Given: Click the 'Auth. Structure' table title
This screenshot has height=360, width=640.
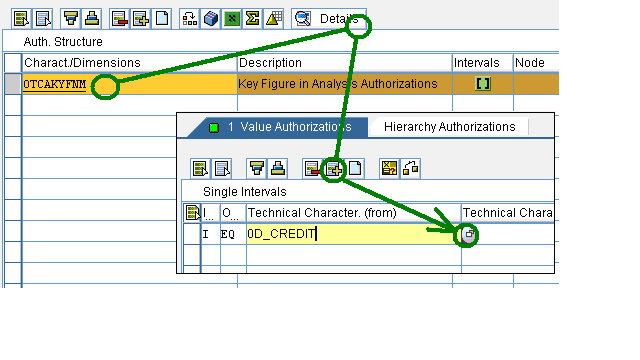Looking at the screenshot, I should tap(63, 42).
